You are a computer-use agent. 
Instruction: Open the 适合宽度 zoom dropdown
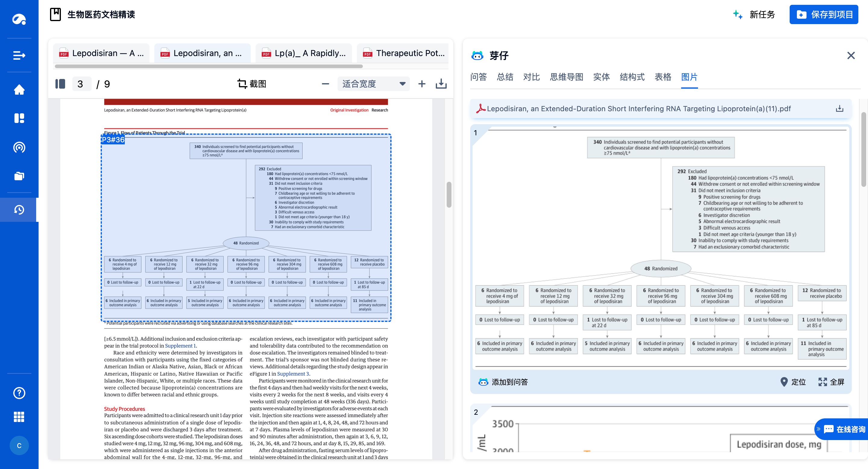point(373,84)
